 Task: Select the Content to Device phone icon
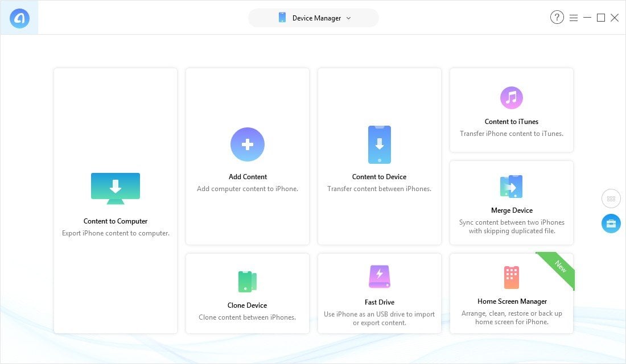[x=379, y=144]
